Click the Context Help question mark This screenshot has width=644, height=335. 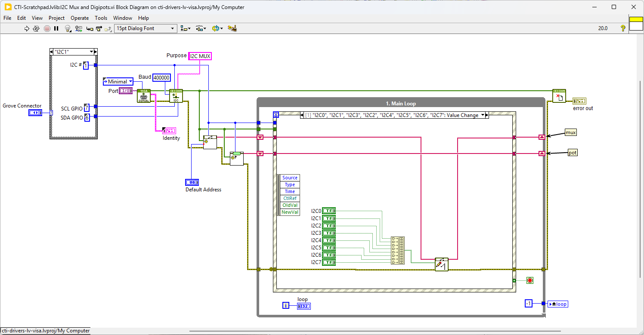tap(622, 28)
